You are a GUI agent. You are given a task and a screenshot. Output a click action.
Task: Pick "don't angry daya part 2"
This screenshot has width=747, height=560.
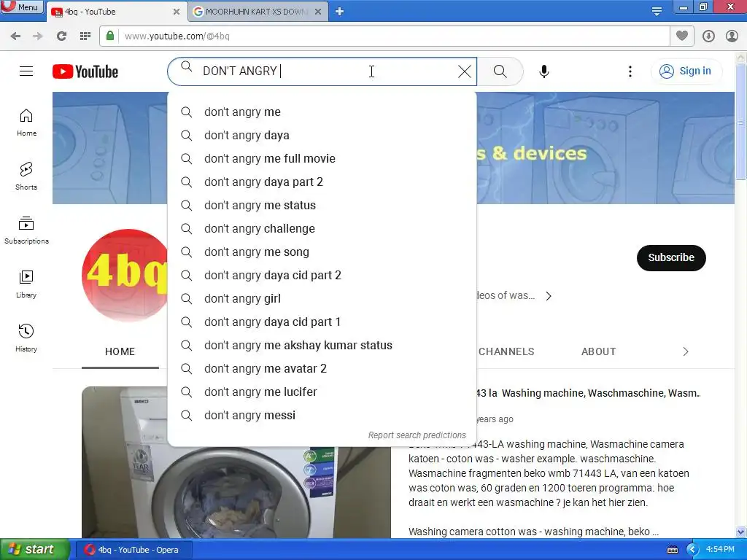click(x=322, y=182)
